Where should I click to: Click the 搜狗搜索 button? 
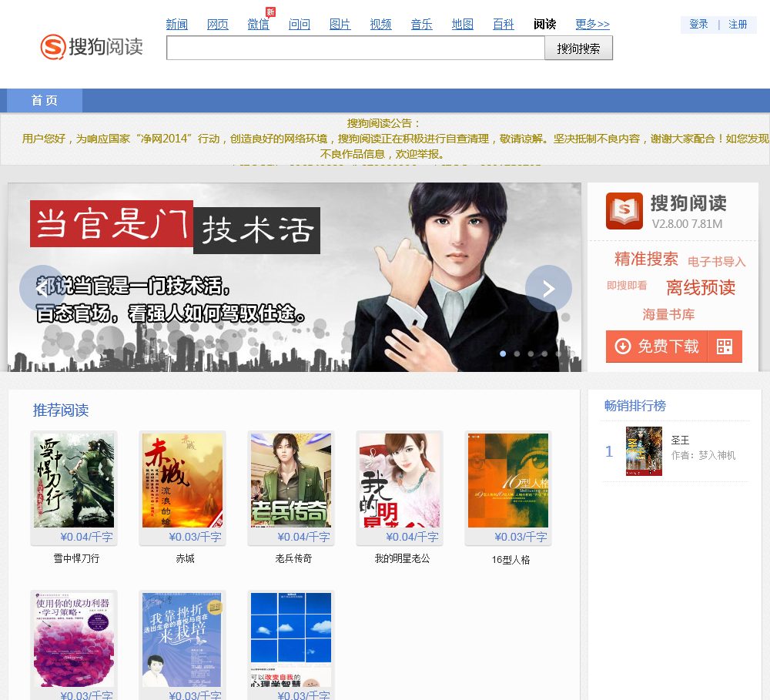click(x=578, y=49)
